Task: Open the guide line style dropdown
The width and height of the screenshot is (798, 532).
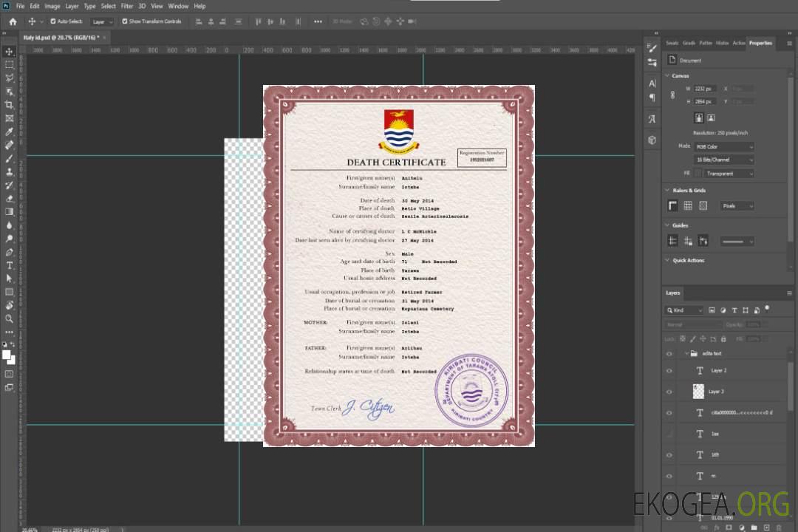Action: 737,242
